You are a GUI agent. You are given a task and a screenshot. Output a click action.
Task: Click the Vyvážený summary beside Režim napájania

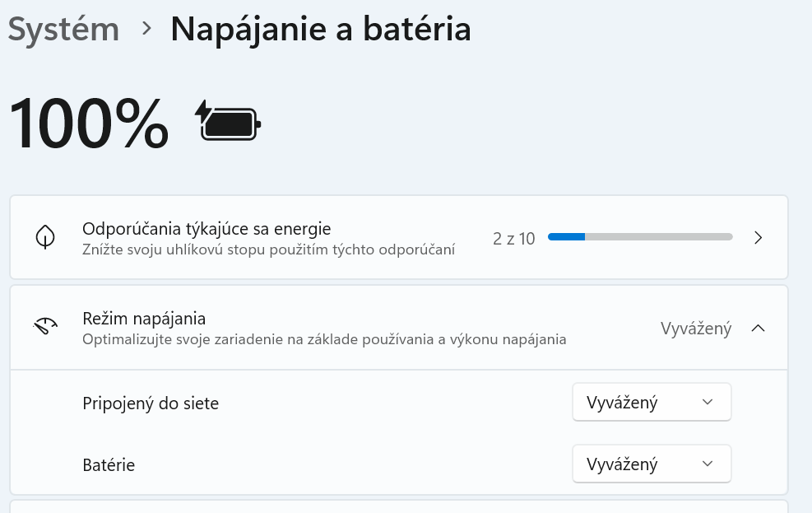tap(695, 329)
